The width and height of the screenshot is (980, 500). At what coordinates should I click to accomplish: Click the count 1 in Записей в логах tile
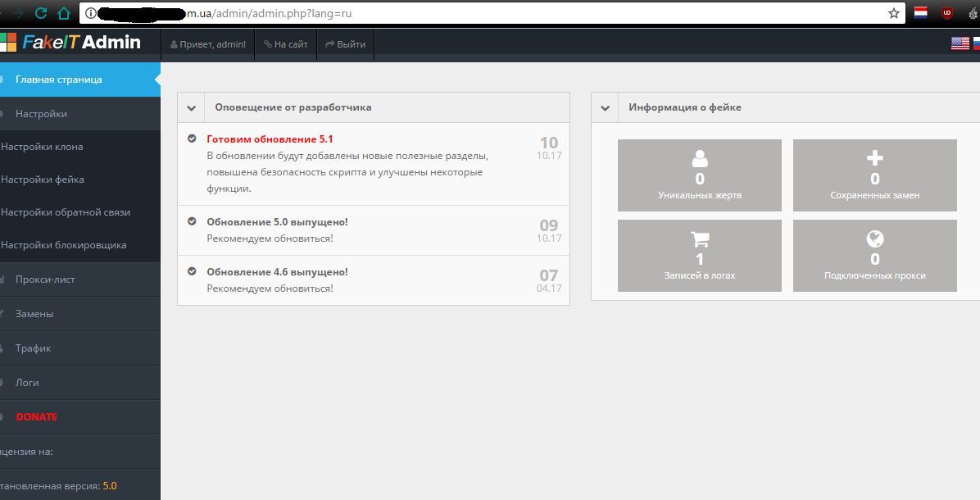[700, 259]
